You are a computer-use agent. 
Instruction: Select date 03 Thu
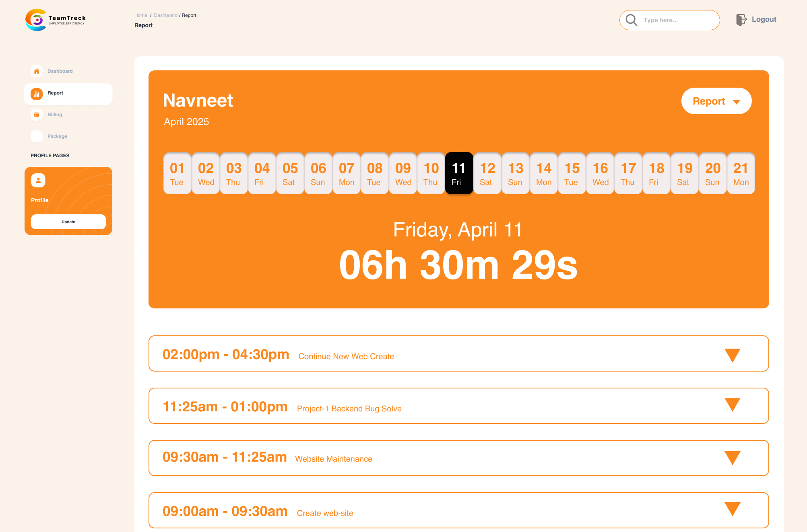(x=234, y=173)
